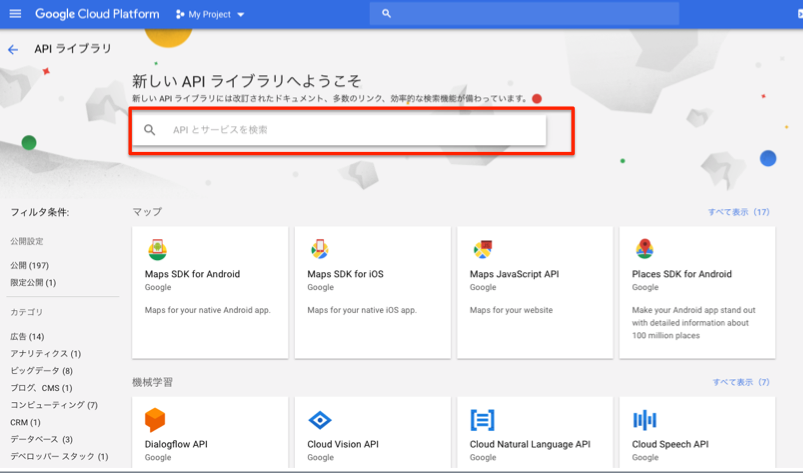Click the orange Dialogflow API icon
The height and width of the screenshot is (473, 803).
pyautogui.click(x=155, y=420)
